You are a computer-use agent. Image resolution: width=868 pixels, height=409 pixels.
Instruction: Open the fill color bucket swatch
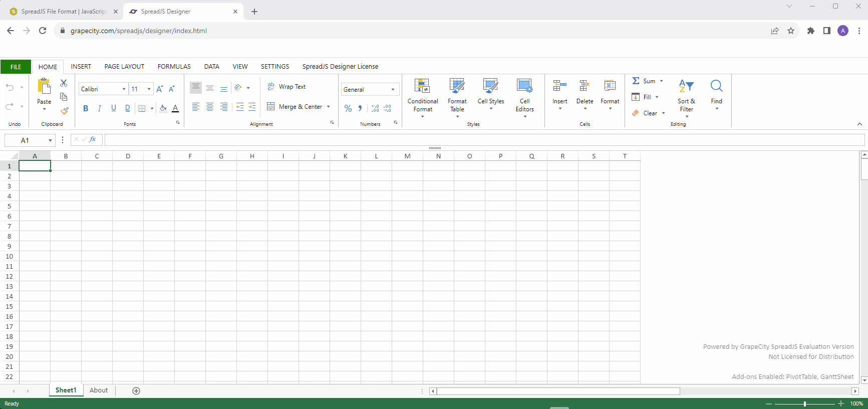[x=163, y=108]
